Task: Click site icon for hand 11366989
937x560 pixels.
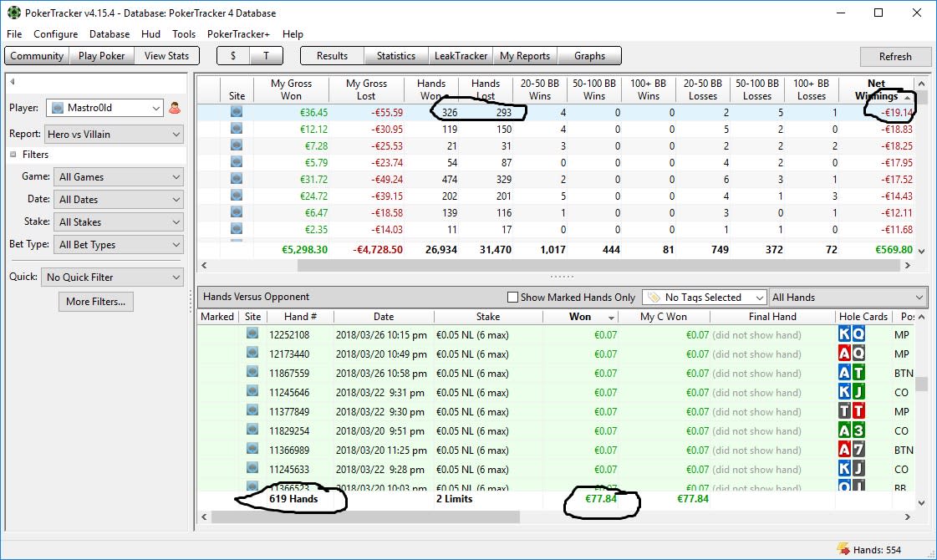Action: coord(252,449)
